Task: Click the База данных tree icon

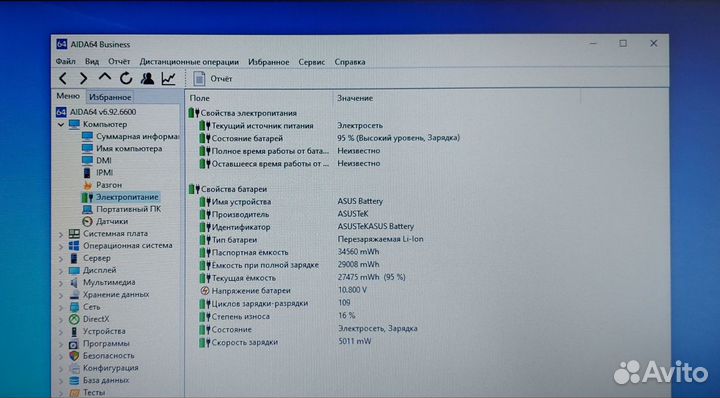Action: (x=74, y=381)
